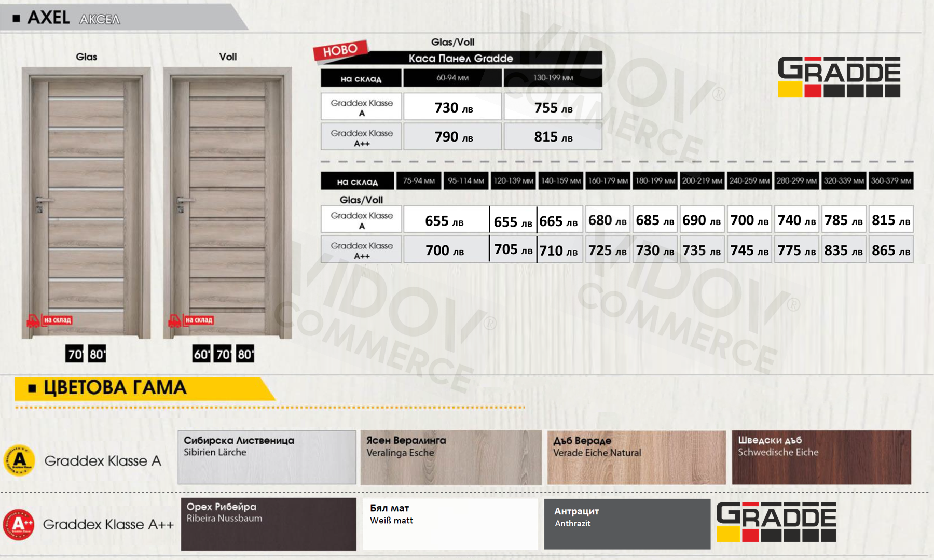Click the 835 лв price cell
Image resolution: width=934 pixels, height=560 pixels.
(844, 249)
